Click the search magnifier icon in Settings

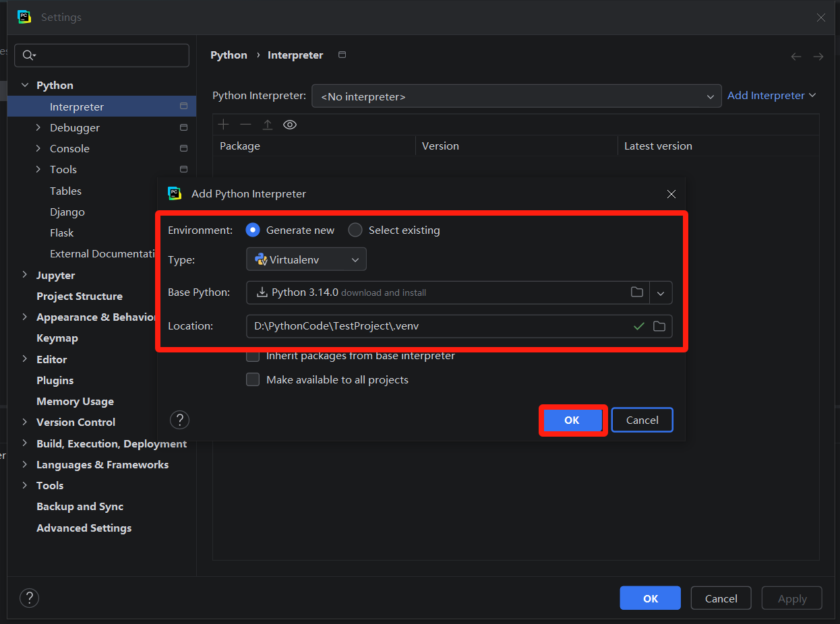[x=28, y=55]
